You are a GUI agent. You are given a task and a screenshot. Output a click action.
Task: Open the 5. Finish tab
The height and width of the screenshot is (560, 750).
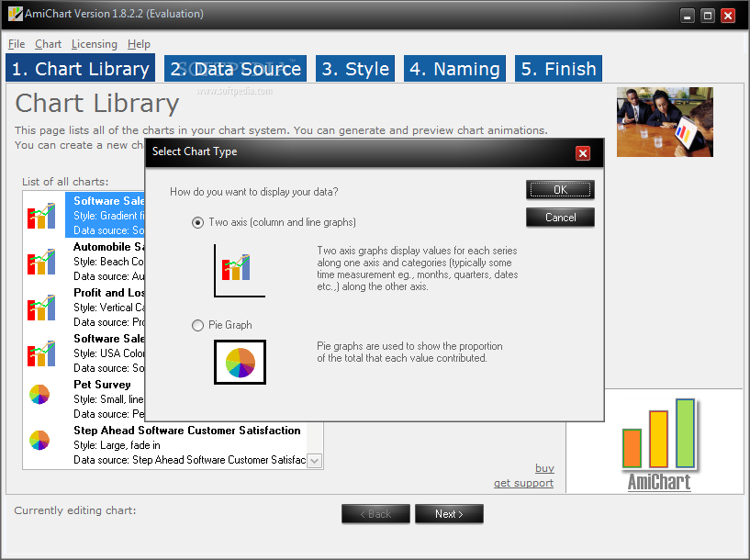tap(558, 69)
